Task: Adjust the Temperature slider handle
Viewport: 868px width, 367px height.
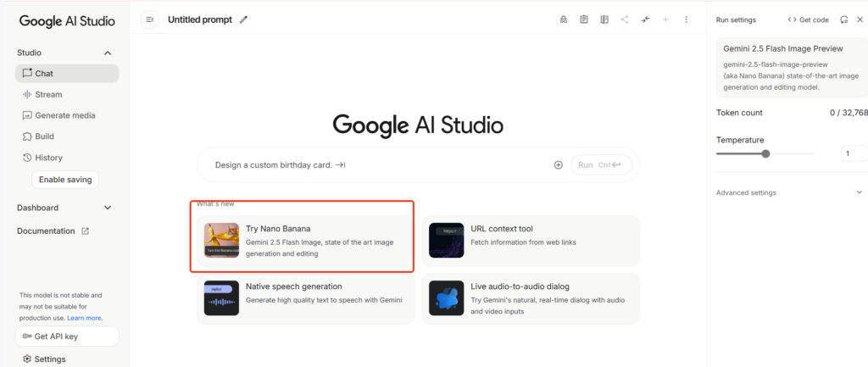Action: pyautogui.click(x=765, y=153)
